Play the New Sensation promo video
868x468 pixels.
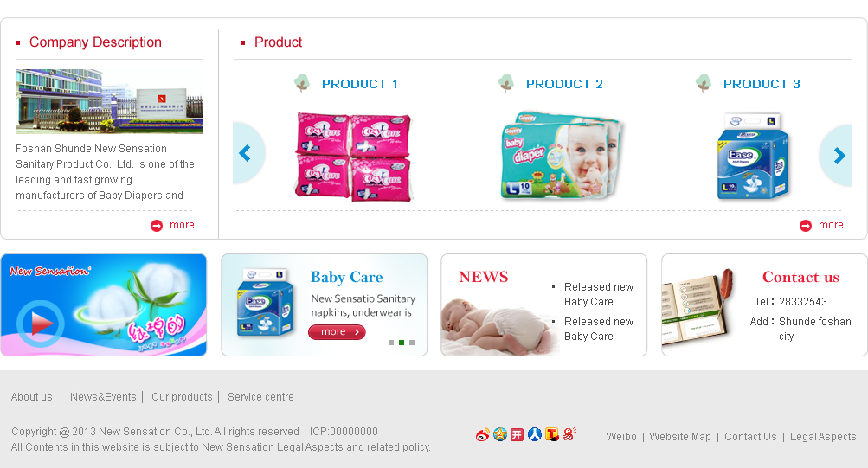click(x=41, y=324)
